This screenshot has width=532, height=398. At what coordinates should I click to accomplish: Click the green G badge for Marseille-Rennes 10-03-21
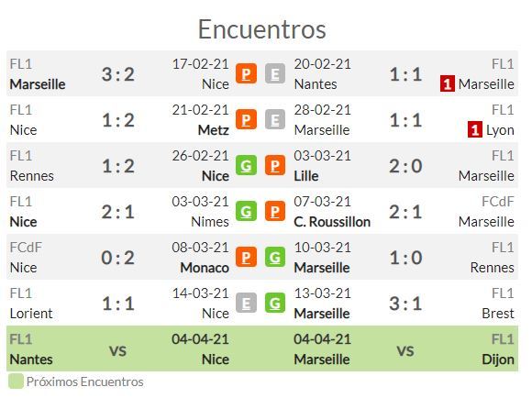275,257
